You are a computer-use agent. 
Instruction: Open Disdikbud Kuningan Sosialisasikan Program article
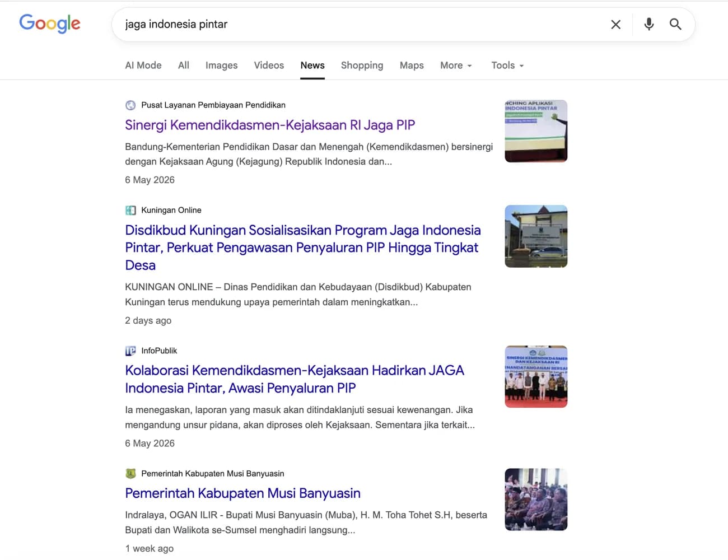303,248
